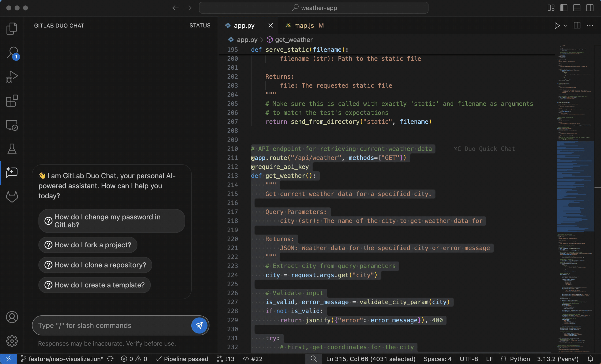Send the chat message with paper plane button
This screenshot has height=364, width=601.
tap(199, 325)
